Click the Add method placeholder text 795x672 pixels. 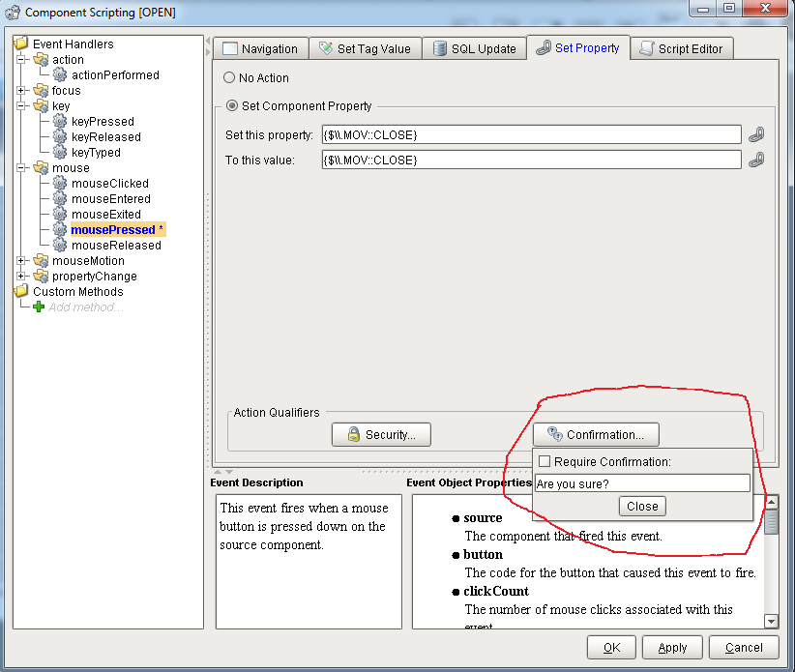[x=85, y=307]
